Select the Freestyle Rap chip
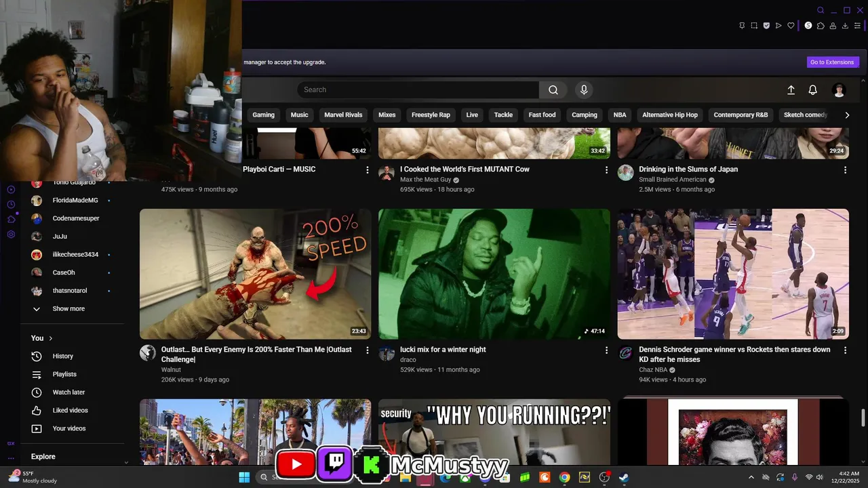The width and height of the screenshot is (868, 488). (x=431, y=115)
